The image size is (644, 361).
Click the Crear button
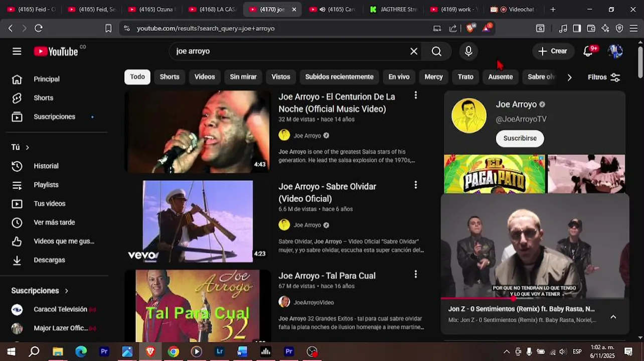click(553, 51)
